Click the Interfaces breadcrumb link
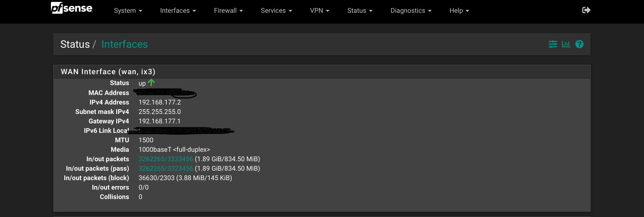Viewport: 644px width, 217px height. tap(124, 44)
